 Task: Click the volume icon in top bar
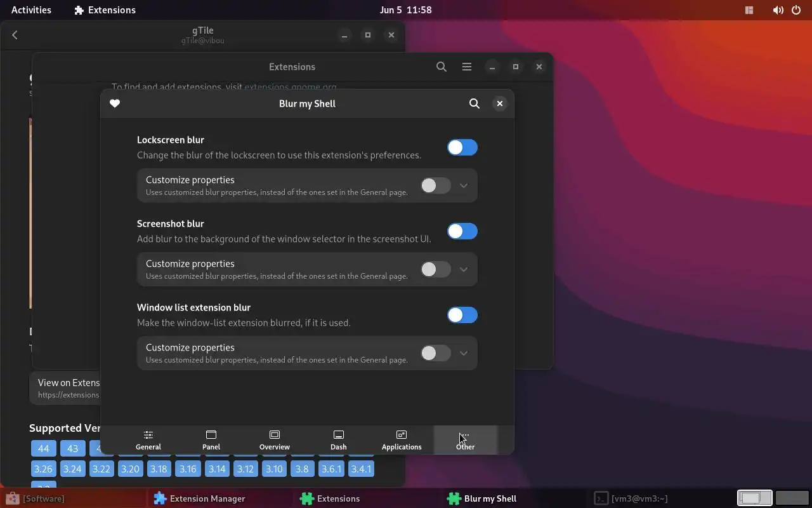click(778, 10)
